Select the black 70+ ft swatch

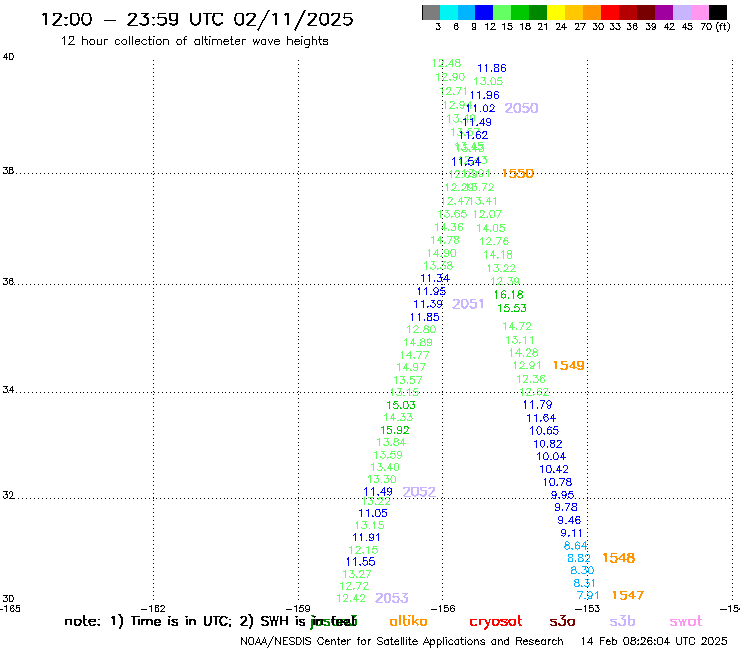click(x=718, y=12)
